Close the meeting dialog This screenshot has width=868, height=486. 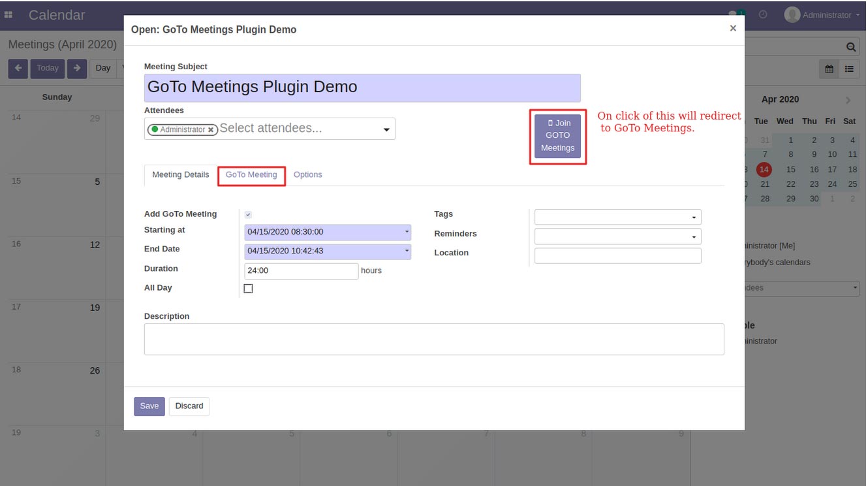click(732, 28)
